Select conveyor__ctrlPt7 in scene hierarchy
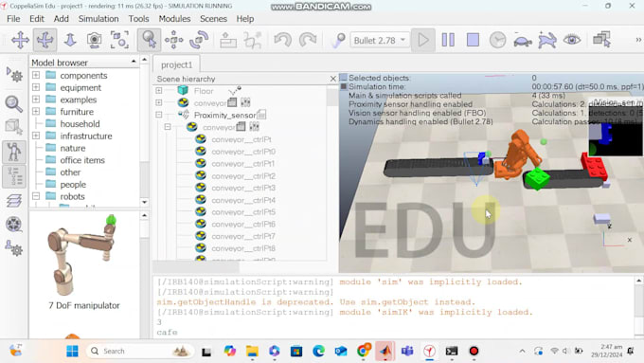This screenshot has width=644, height=363. (x=243, y=236)
